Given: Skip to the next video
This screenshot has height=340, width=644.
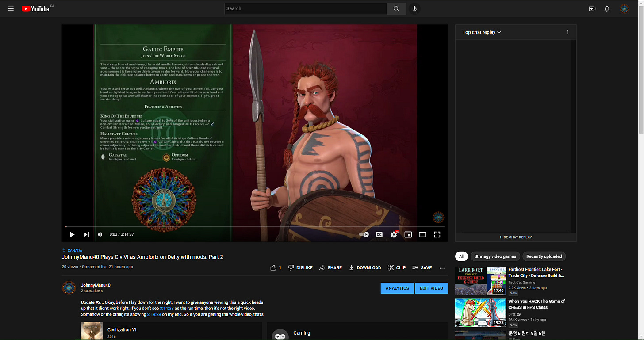Looking at the screenshot, I should pos(86,234).
